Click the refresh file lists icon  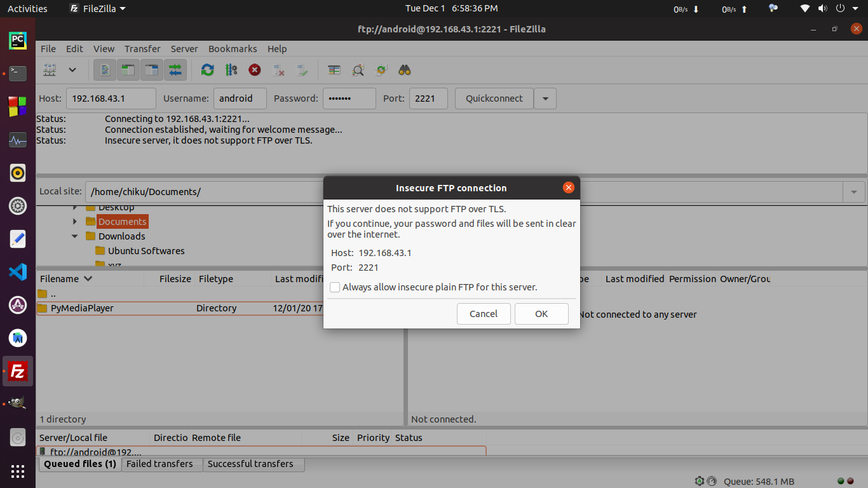207,70
